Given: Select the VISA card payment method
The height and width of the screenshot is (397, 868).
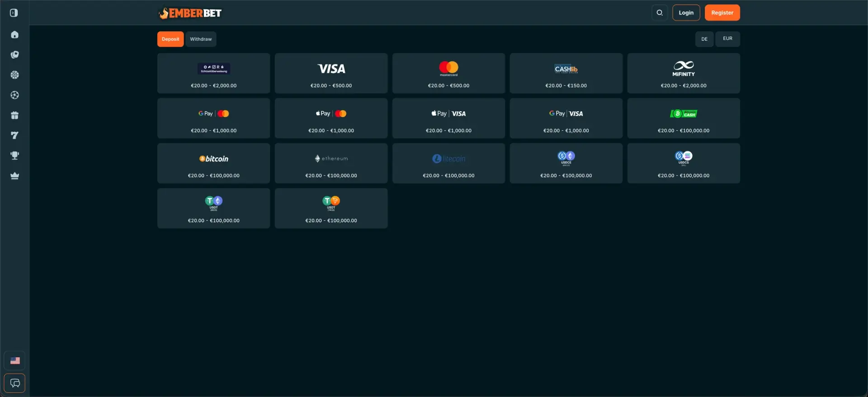Looking at the screenshot, I should click(x=331, y=73).
